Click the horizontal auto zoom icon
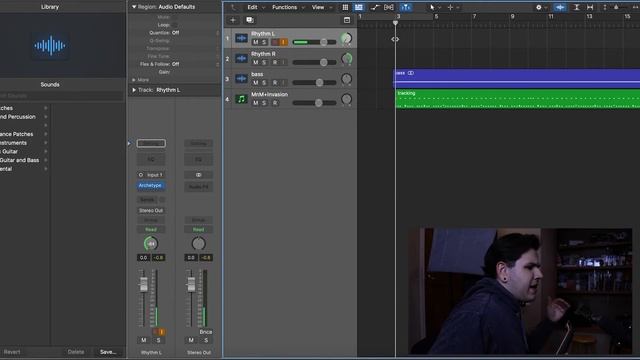Screen dimensions: 640x360 pos(590,7)
